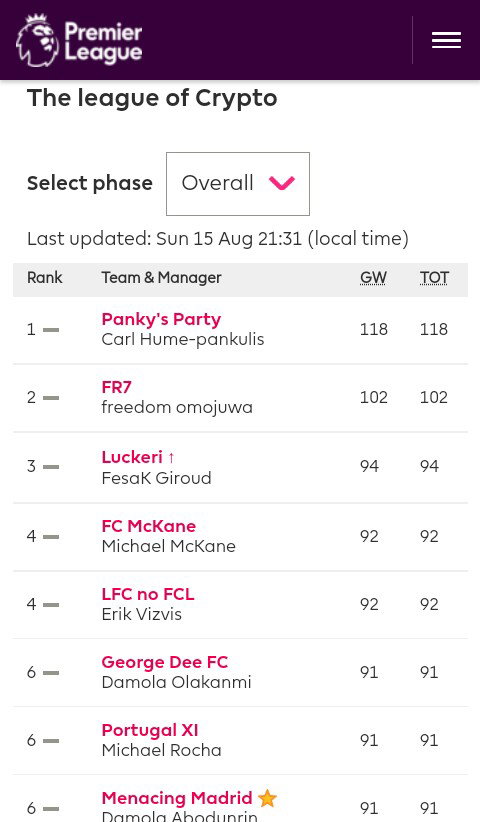Open the Menacing Madrid team link
Image resolution: width=480 pixels, height=822 pixels.
click(x=177, y=798)
